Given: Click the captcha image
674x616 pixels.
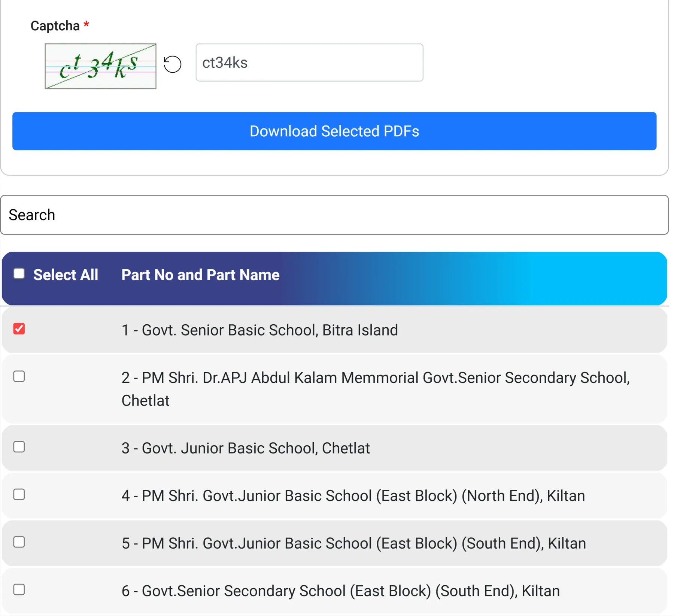Looking at the screenshot, I should pos(100,66).
